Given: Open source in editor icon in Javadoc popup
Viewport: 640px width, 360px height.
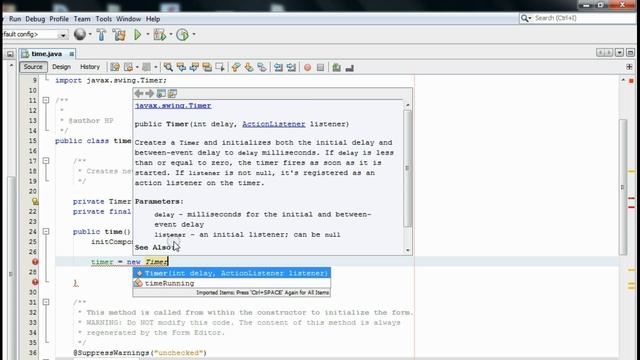Looking at the screenshot, I should click(172, 93).
